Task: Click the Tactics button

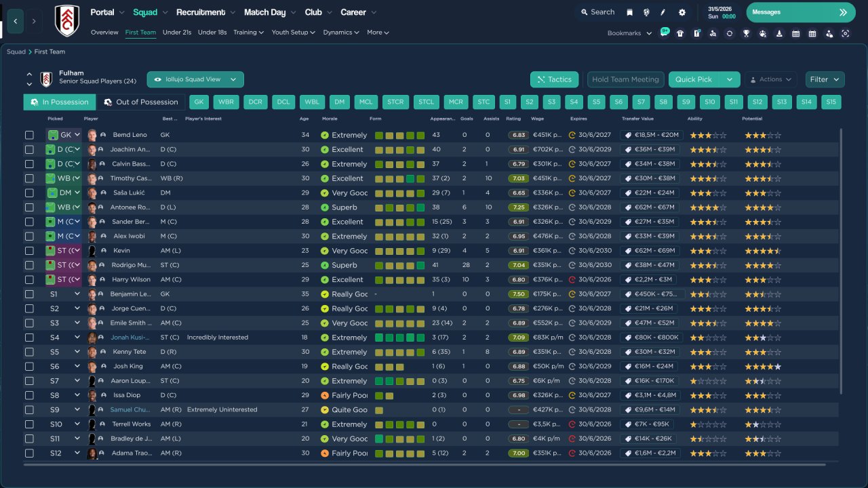Action: (555, 79)
